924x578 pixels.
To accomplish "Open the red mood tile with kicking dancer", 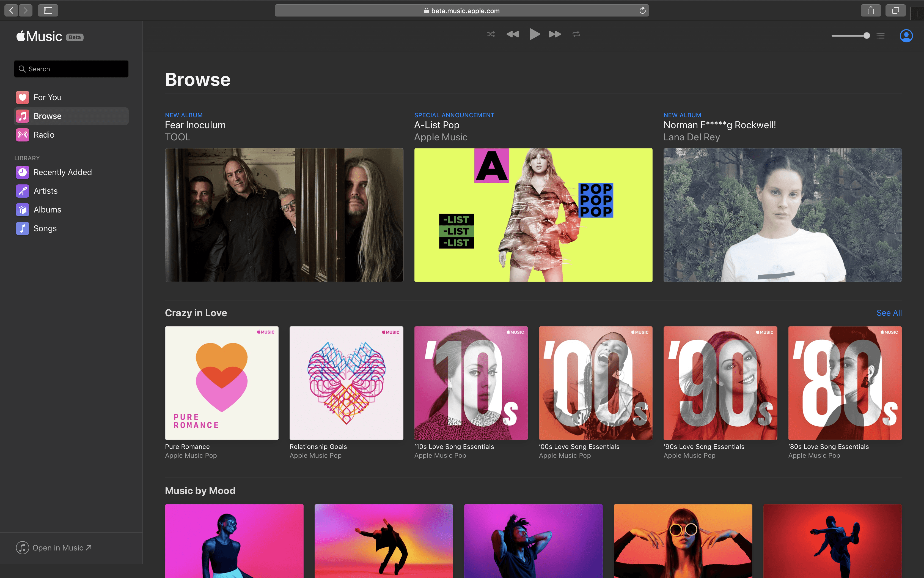I will click(x=833, y=541).
